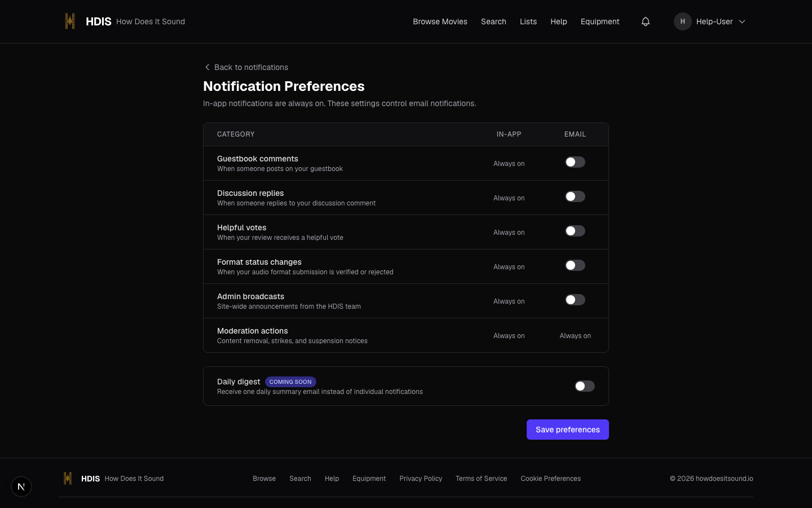Click the Help-User avatar circle

(x=683, y=21)
